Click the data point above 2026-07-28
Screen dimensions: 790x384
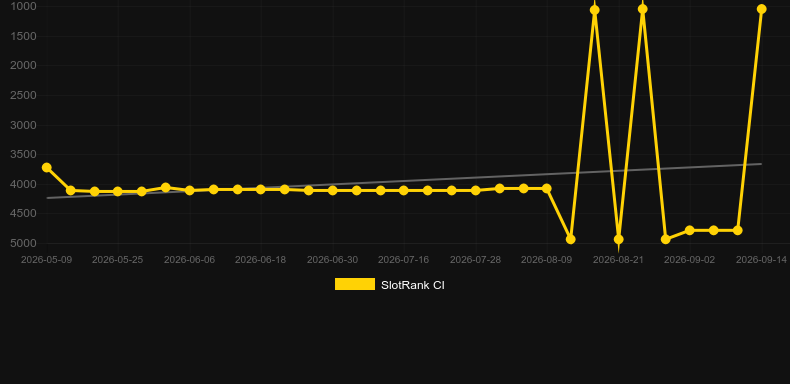coord(475,190)
